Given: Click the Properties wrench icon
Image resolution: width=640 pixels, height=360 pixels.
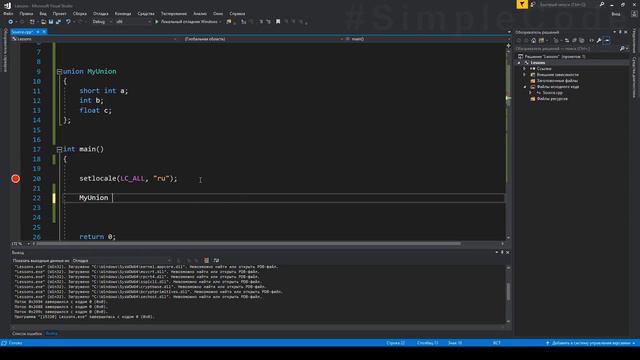Looking at the screenshot, I should [599, 40].
